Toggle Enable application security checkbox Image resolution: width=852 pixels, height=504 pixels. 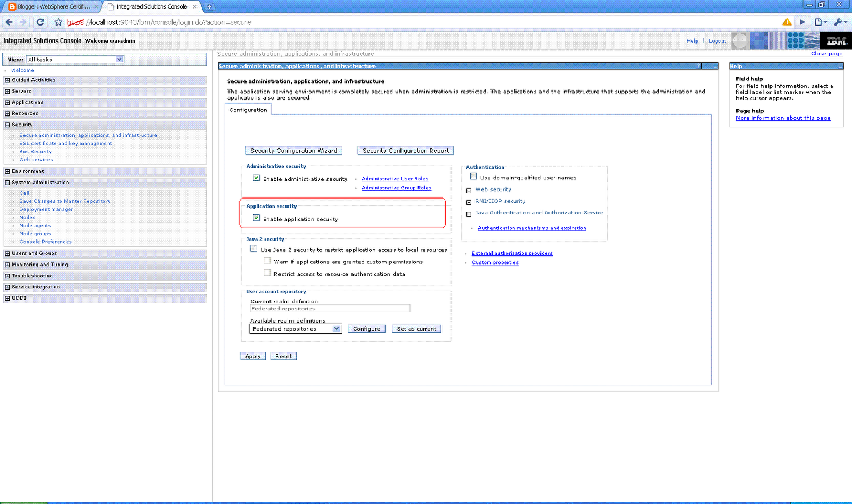pyautogui.click(x=257, y=218)
